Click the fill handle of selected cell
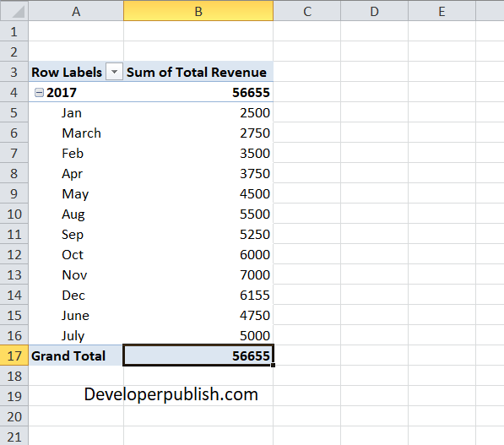Viewport: 504px width, 445px height. point(273,366)
